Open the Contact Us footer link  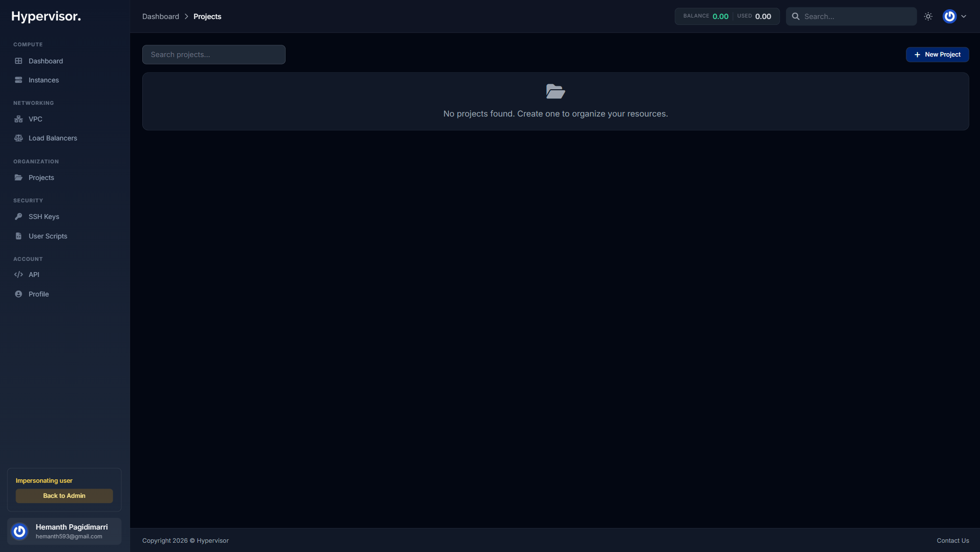coord(952,540)
